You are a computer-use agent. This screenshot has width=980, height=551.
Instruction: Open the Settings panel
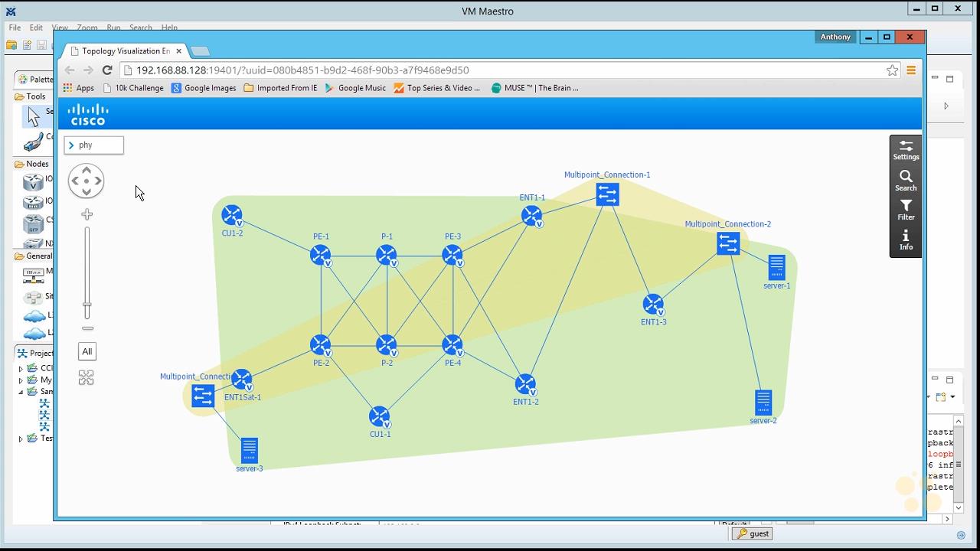click(906, 150)
